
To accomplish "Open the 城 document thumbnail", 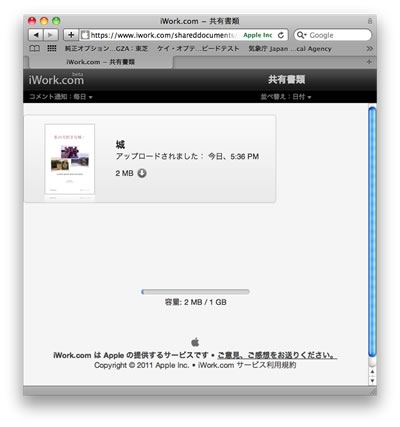I will tap(70, 159).
